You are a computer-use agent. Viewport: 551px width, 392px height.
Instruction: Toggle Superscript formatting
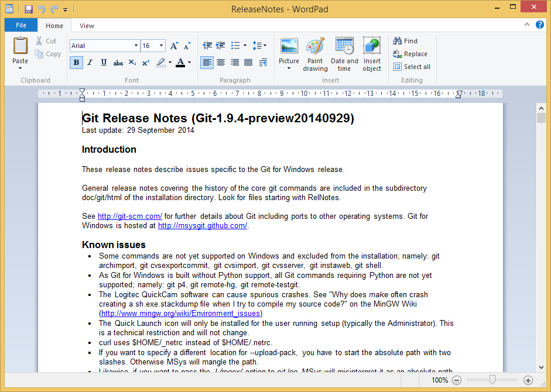[145, 63]
